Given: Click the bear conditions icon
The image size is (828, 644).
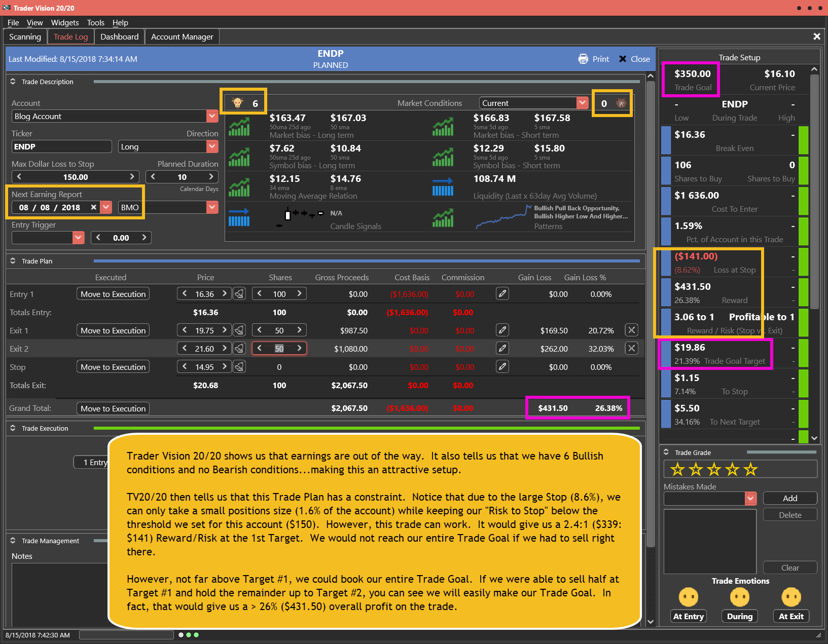Looking at the screenshot, I should pos(621,103).
